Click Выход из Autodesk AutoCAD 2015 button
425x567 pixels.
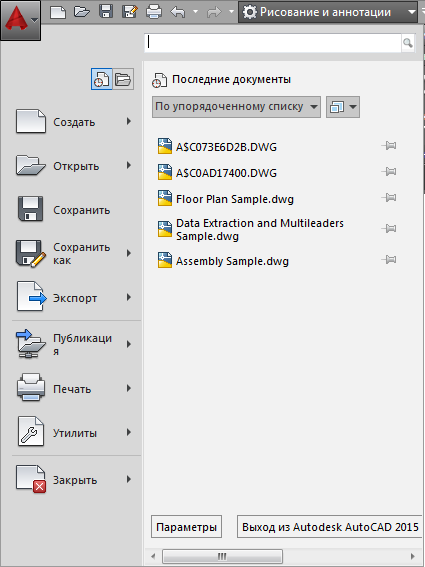330,527
